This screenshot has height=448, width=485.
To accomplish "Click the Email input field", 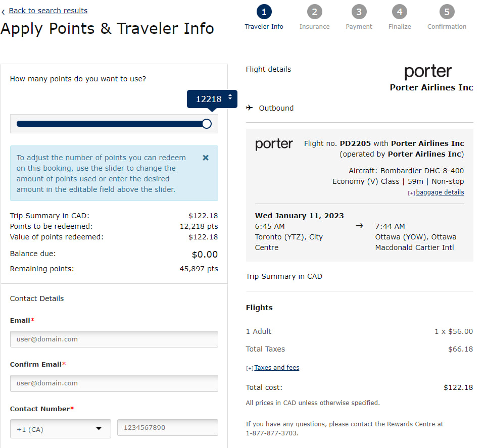I will [114, 339].
